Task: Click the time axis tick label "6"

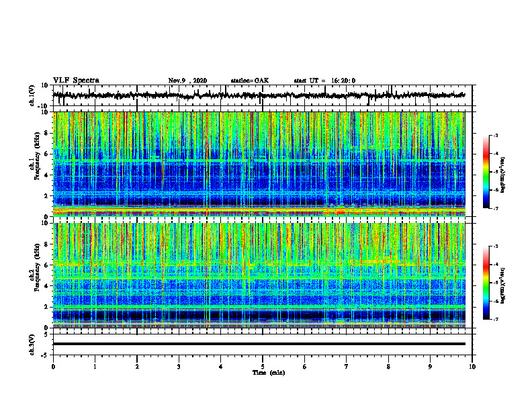Action: 305,367
